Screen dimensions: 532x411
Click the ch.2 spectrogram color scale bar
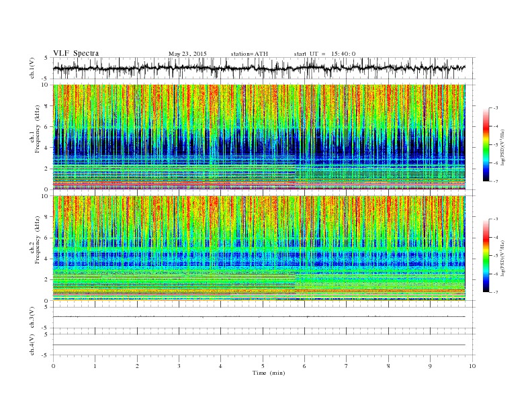pyautogui.click(x=486, y=255)
